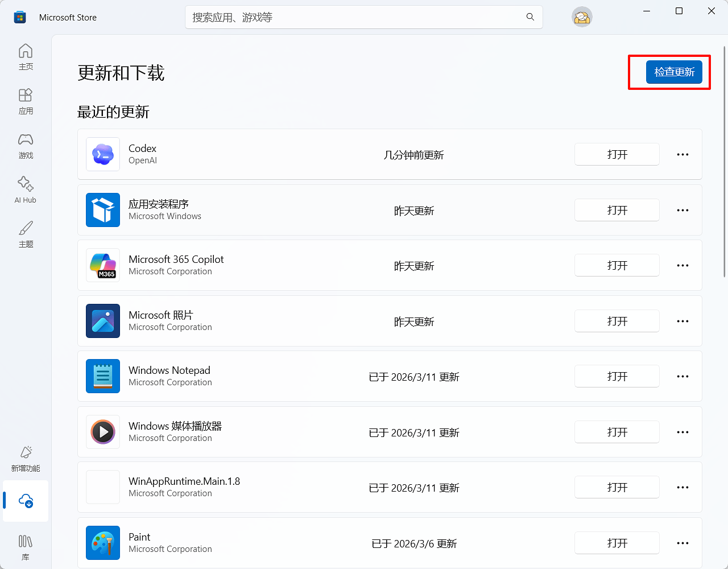Click the 已于 2026/3/6 更新 text
Image resolution: width=728 pixels, height=569 pixels.
(x=414, y=543)
